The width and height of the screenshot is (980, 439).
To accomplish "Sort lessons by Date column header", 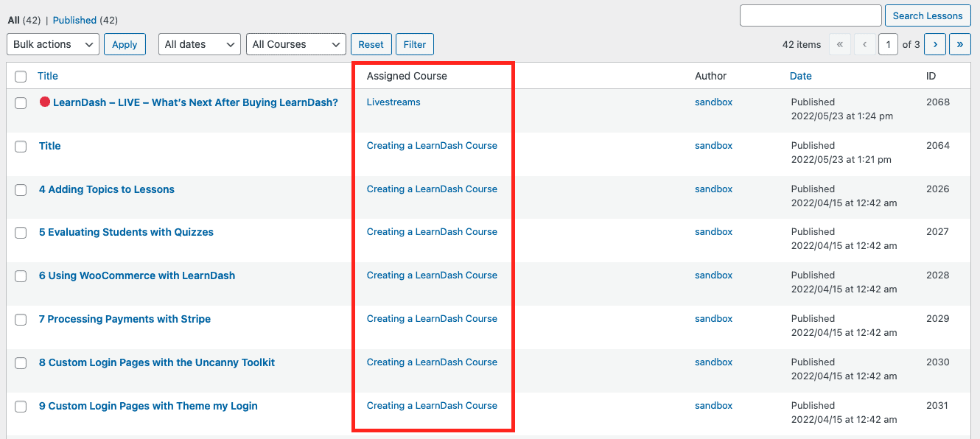I will [801, 76].
